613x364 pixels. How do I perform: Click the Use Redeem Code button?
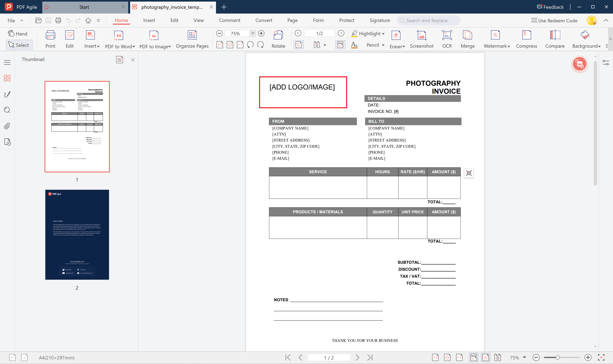click(x=554, y=20)
